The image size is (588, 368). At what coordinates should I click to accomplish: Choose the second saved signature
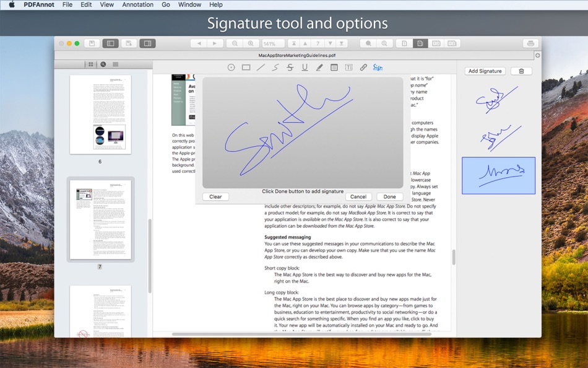[501, 138]
